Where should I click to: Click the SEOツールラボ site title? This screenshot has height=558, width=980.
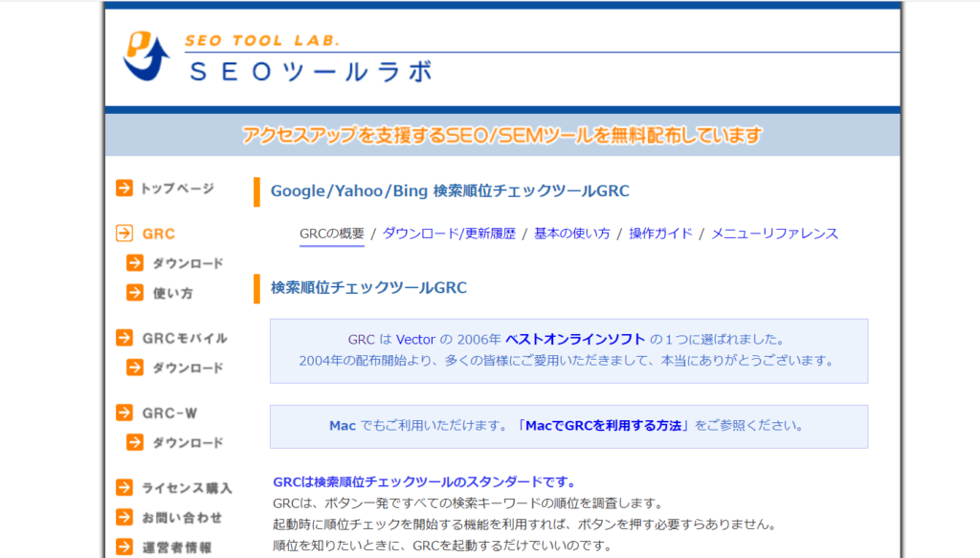tap(311, 72)
